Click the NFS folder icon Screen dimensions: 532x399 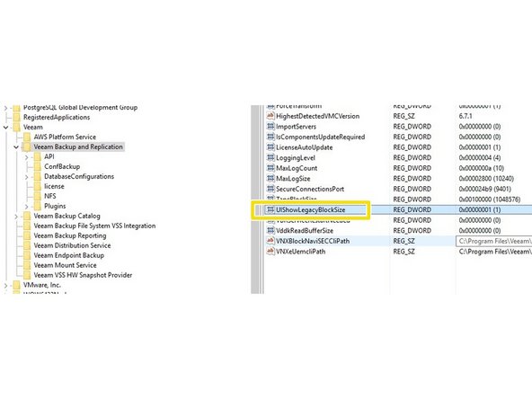(38, 196)
